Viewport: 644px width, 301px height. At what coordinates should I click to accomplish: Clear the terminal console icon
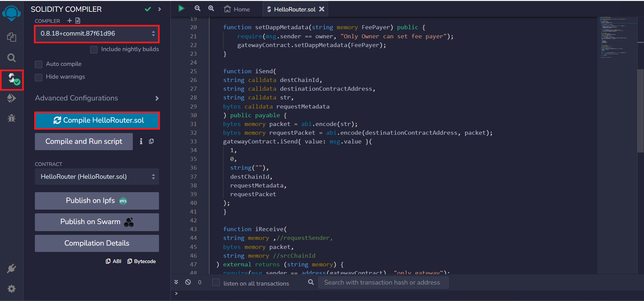click(188, 282)
